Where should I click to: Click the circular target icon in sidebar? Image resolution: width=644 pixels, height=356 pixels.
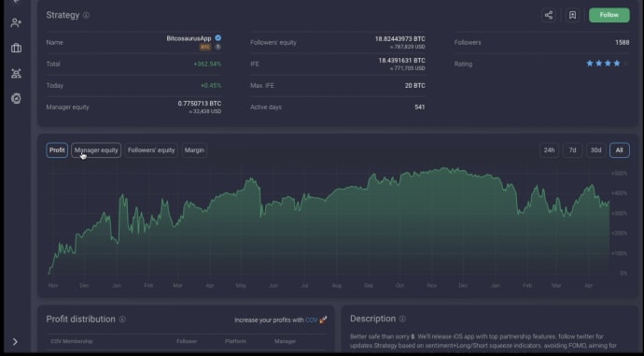coord(16,99)
